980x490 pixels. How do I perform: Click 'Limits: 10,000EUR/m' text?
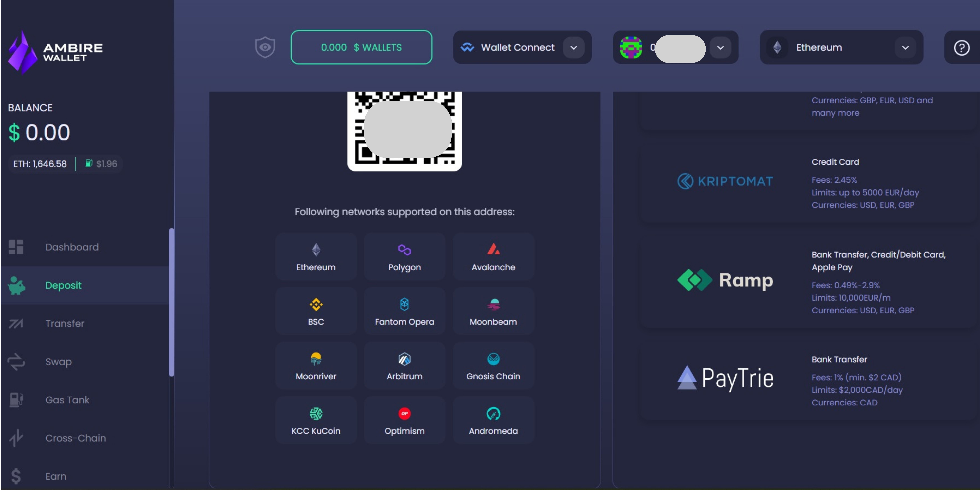coord(851,298)
